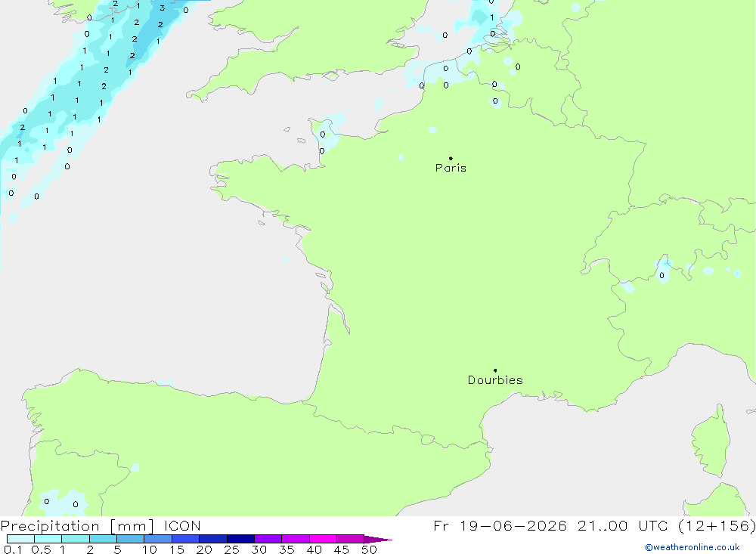This screenshot has width=756, height=554.
Task: Click the Dourbies location label
Action: pos(495,380)
